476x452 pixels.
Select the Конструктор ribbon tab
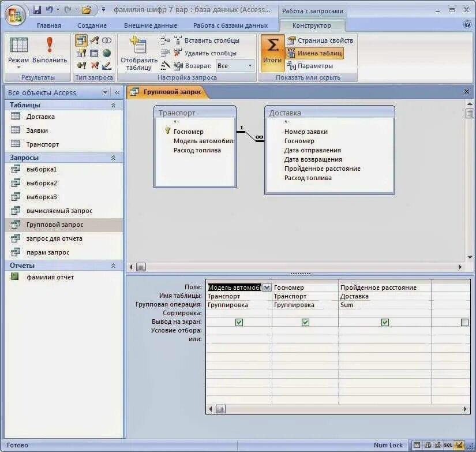[x=312, y=25]
